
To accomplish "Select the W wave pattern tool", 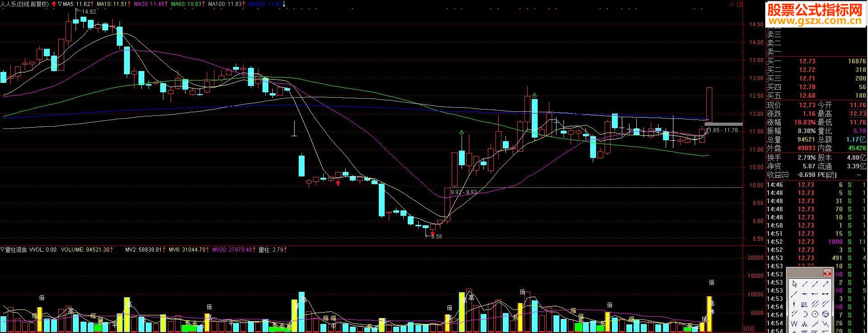I will pyautogui.click(x=795, y=324).
